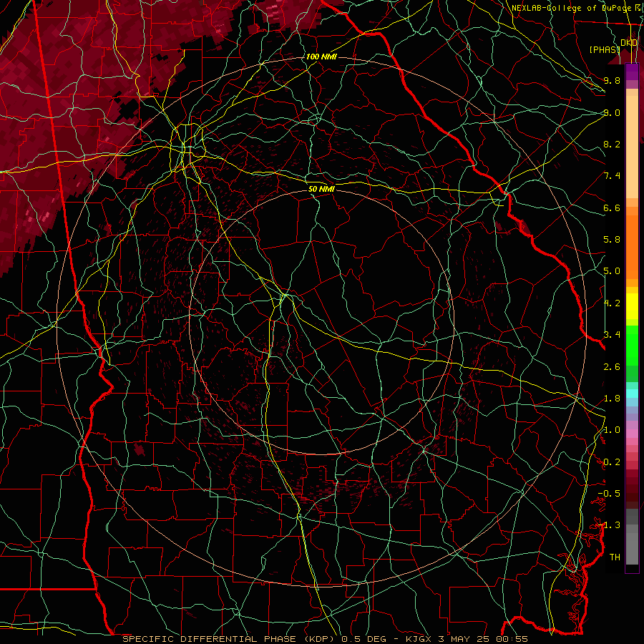Image resolution: width=644 pixels, height=644 pixels.
Task: Pick the purple segment of the color bar
Action: 632,72
